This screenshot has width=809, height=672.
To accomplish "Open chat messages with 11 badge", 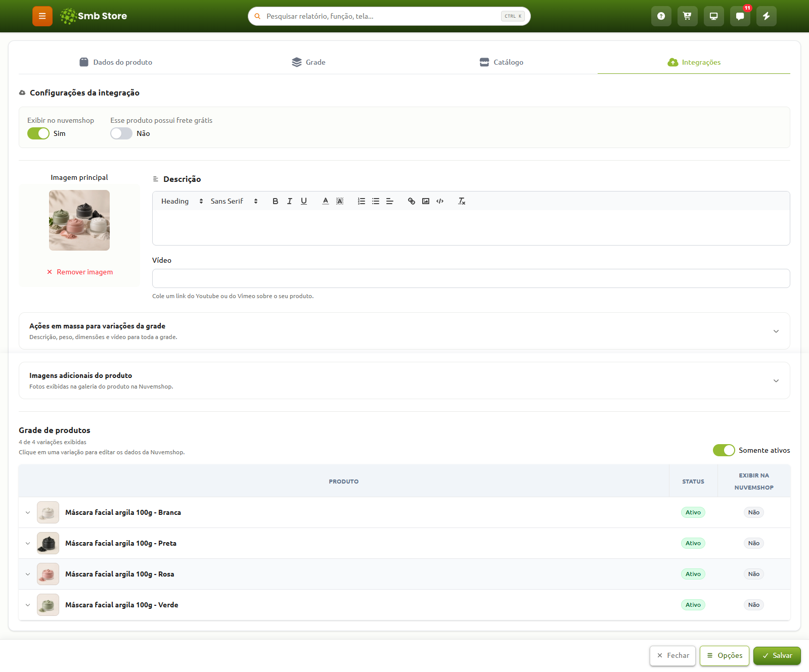I will [740, 16].
